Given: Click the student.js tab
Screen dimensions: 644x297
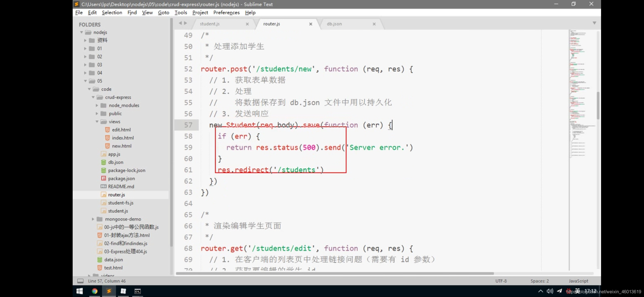Looking at the screenshot, I should (210, 23).
